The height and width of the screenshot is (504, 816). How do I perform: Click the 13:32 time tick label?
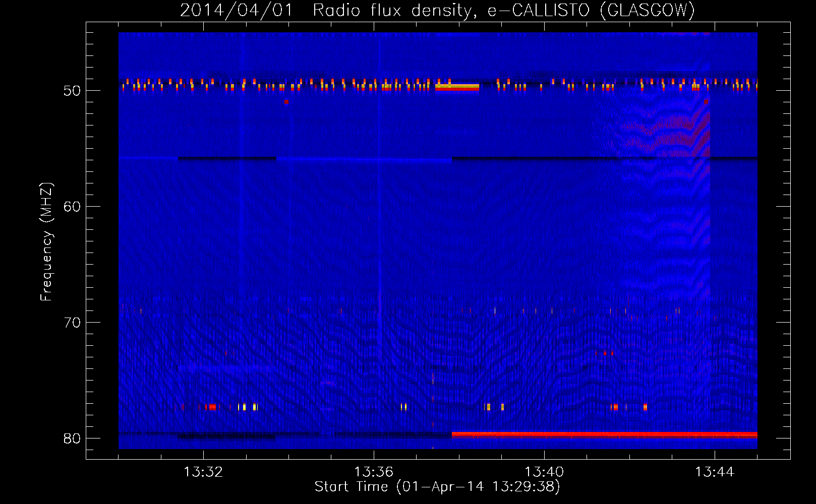click(203, 472)
